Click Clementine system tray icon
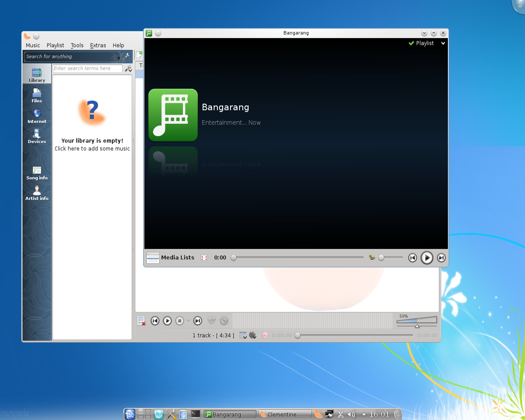Screen dimensions: 525x420 tap(319, 414)
